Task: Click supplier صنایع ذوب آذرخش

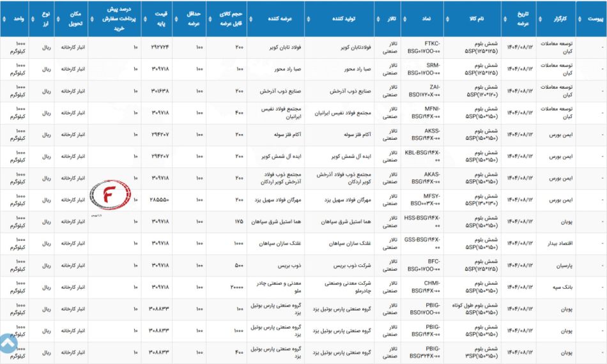Action: click(x=280, y=91)
